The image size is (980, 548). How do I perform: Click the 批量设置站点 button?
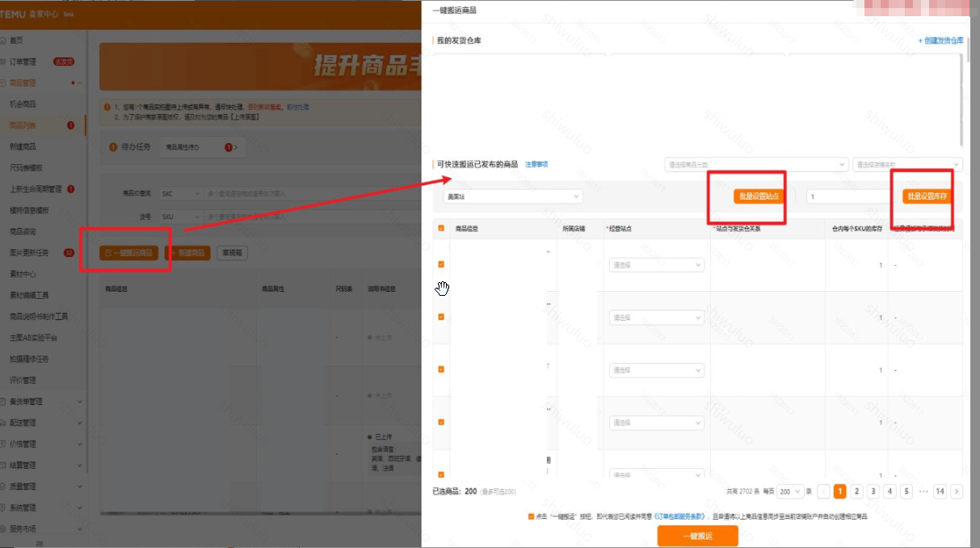click(759, 196)
